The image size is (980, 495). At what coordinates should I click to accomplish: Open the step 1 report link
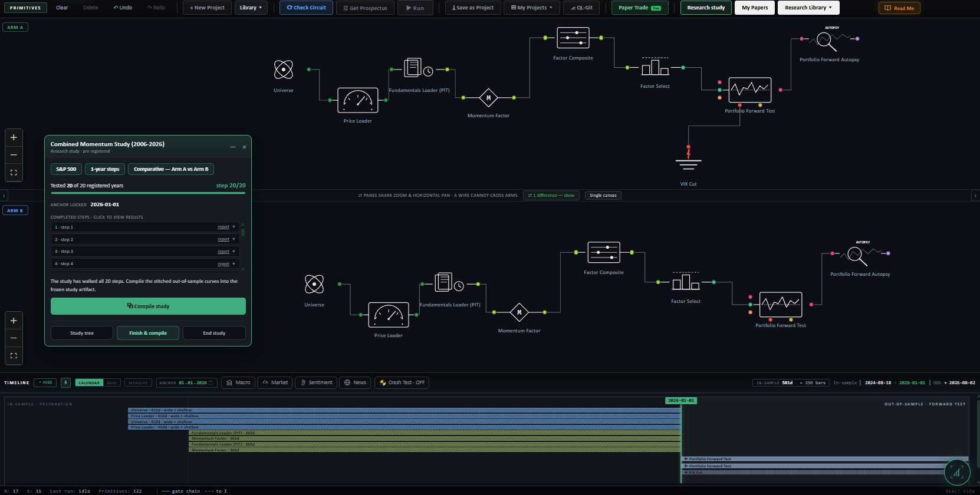[x=223, y=227]
